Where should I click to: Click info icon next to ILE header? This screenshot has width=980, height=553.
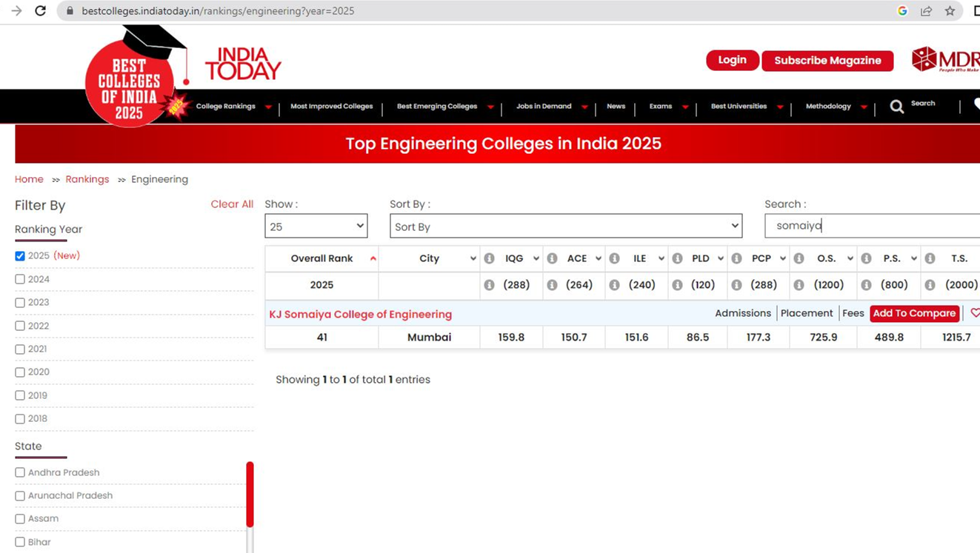pyautogui.click(x=614, y=258)
